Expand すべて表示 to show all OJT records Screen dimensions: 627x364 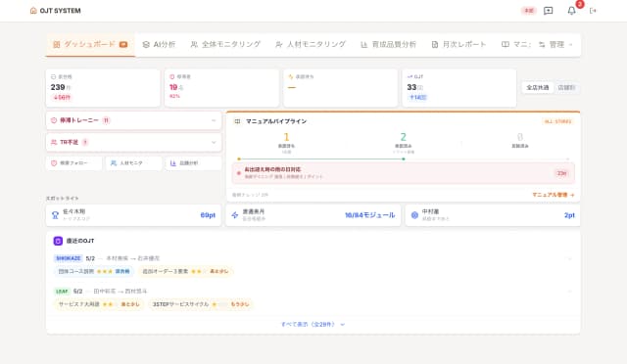tap(313, 325)
